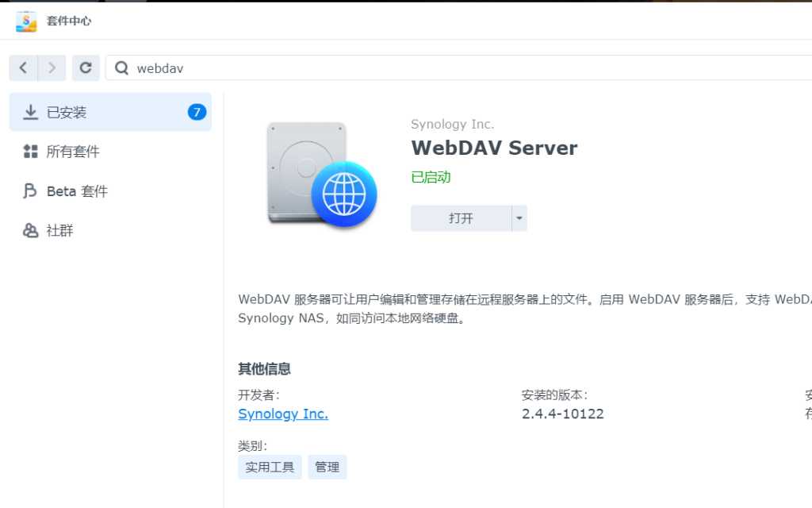Click the gray Synology Inc. publisher text
This screenshot has width=812, height=508.
pos(453,125)
